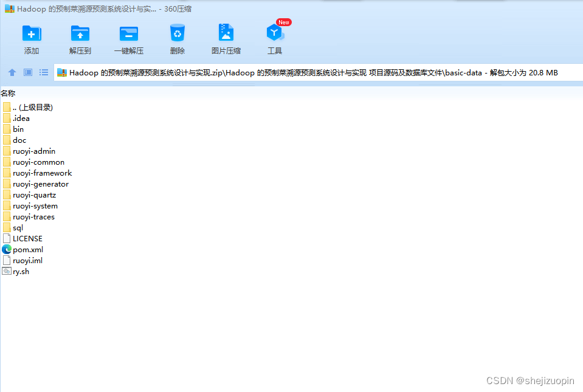
Task: Click the blank file icon beside LICENSE
Action: point(7,239)
